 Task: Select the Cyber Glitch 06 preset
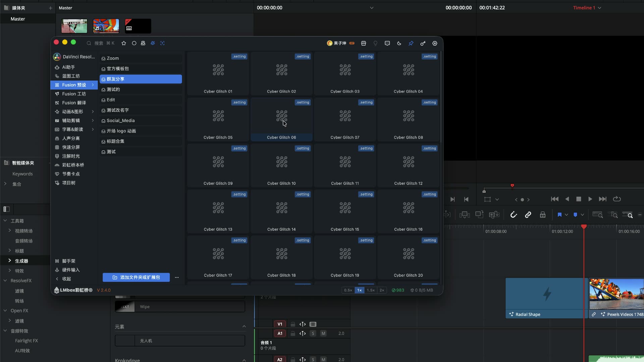281,119
